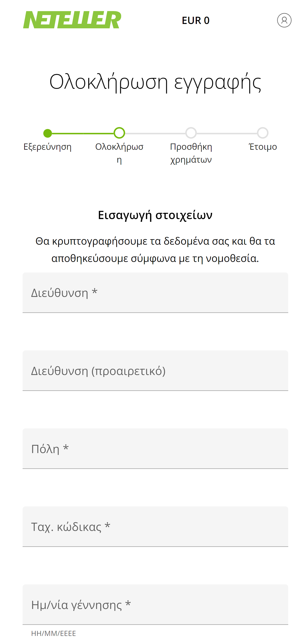Select the Προσθήκη χρημάτων step label
The height and width of the screenshot is (644, 297).
pyautogui.click(x=191, y=153)
